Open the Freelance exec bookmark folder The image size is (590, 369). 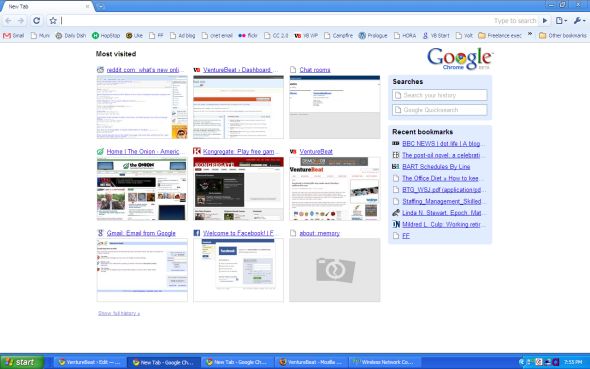tap(500, 36)
